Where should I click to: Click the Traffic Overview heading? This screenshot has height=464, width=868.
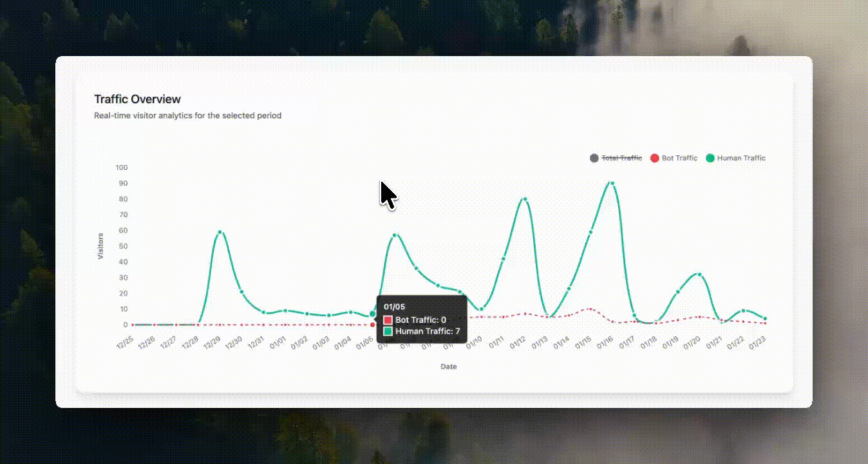pyautogui.click(x=137, y=99)
